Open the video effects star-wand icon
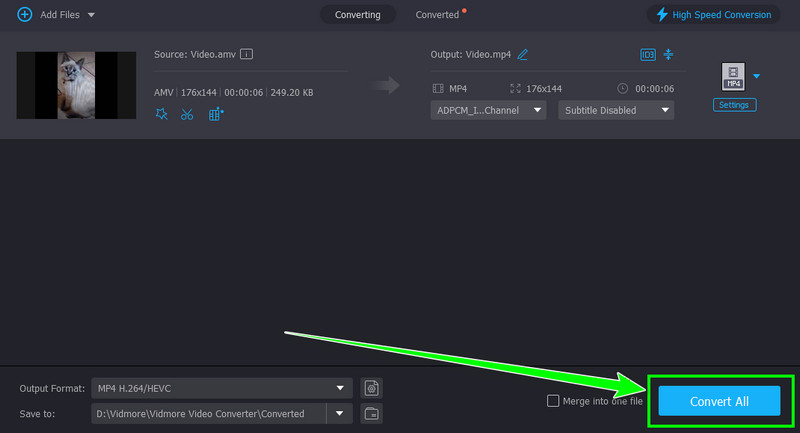The height and width of the screenshot is (433, 800). pyautogui.click(x=162, y=114)
